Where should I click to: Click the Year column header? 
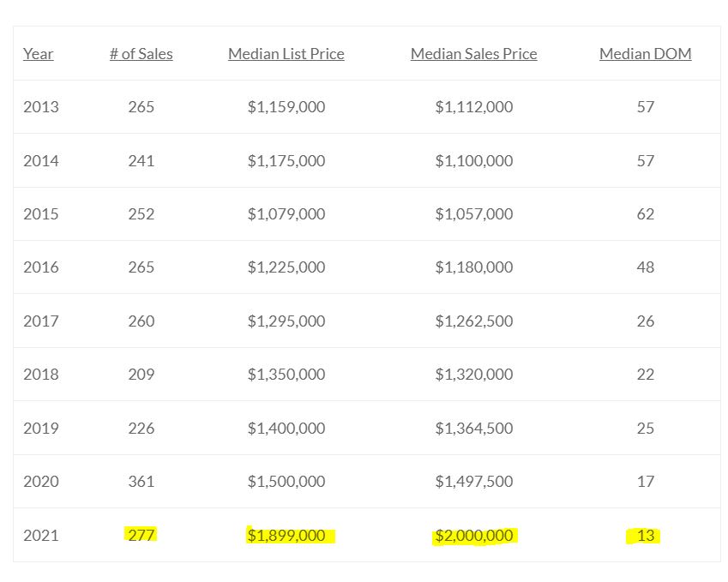coord(38,54)
